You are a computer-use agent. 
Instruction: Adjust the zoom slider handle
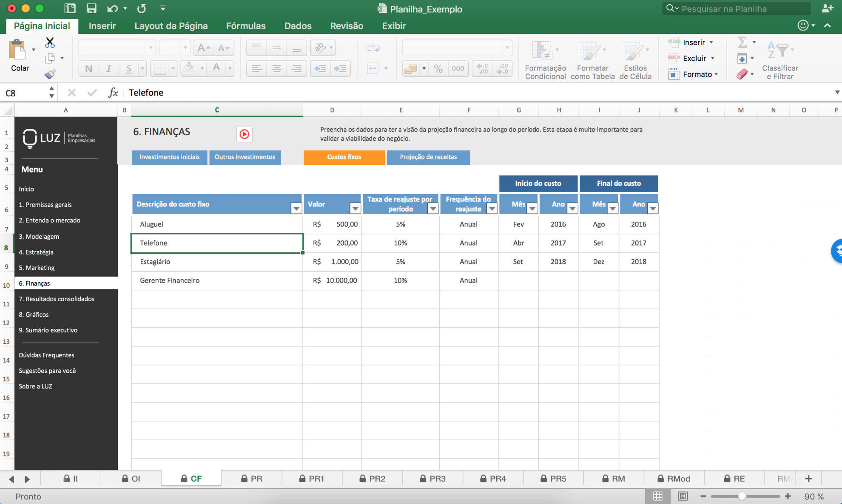[x=742, y=496]
